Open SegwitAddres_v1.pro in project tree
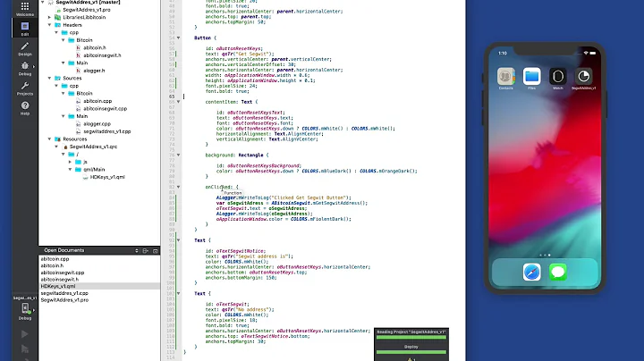 86,10
